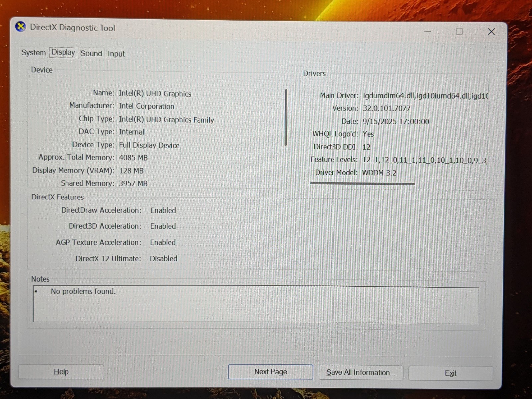Click the Direct3D Acceleration 'Enabled' value
Screen dimensions: 532x399
click(163, 226)
